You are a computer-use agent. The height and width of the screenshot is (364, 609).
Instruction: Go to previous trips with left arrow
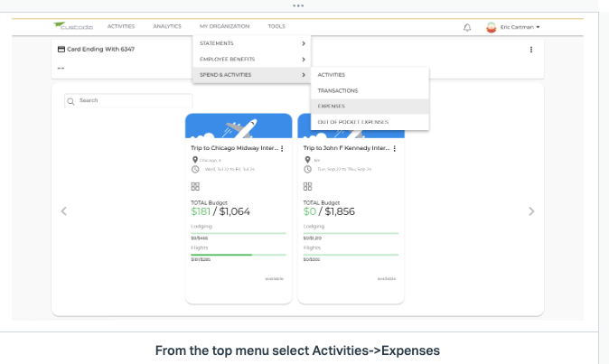(x=63, y=211)
